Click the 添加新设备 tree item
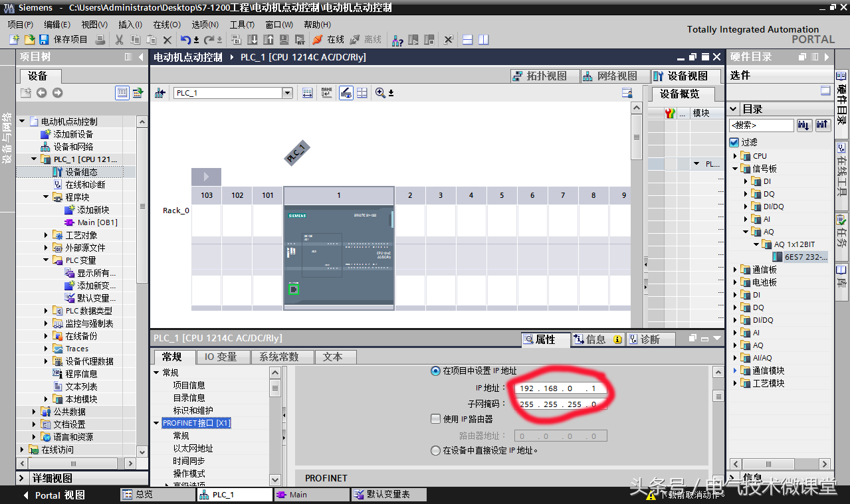This screenshot has width=850, height=504. point(73,134)
